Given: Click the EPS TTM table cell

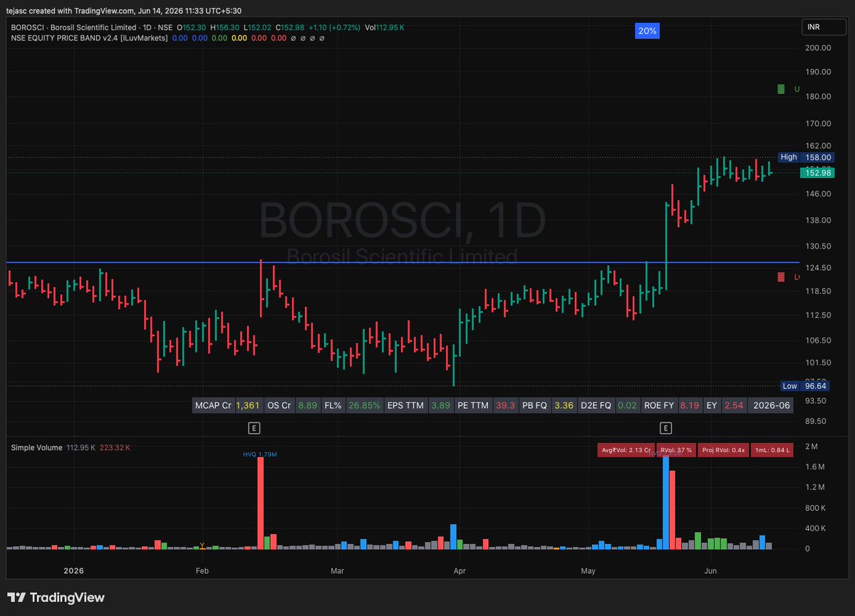Looking at the screenshot, I should tap(406, 405).
